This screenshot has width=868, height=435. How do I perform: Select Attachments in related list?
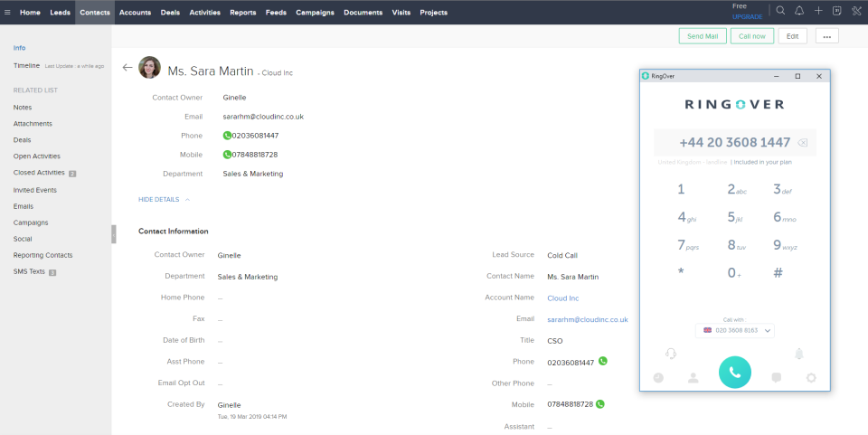tap(33, 123)
